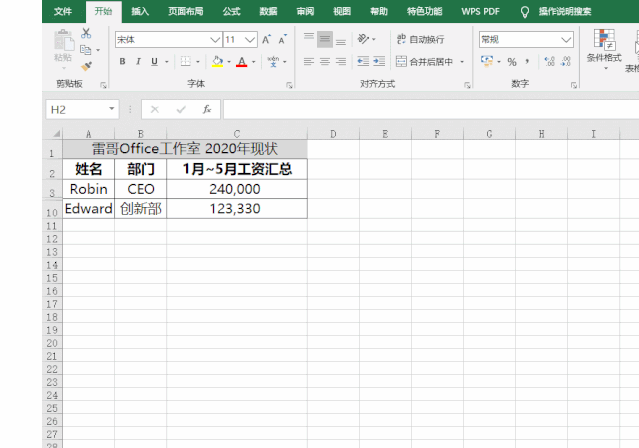Image resolution: width=639 pixels, height=448 pixels.
Task: Increase decimal places icon
Action: [x=549, y=62]
